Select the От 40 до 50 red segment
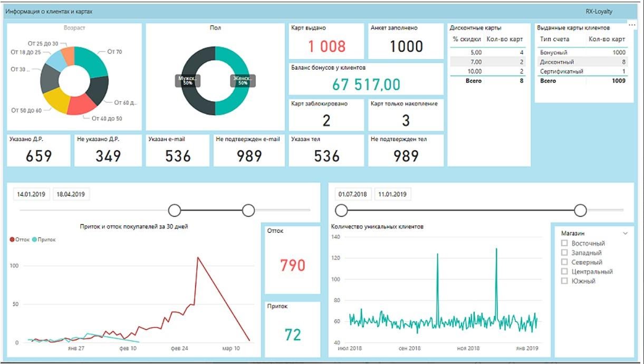 click(x=80, y=105)
